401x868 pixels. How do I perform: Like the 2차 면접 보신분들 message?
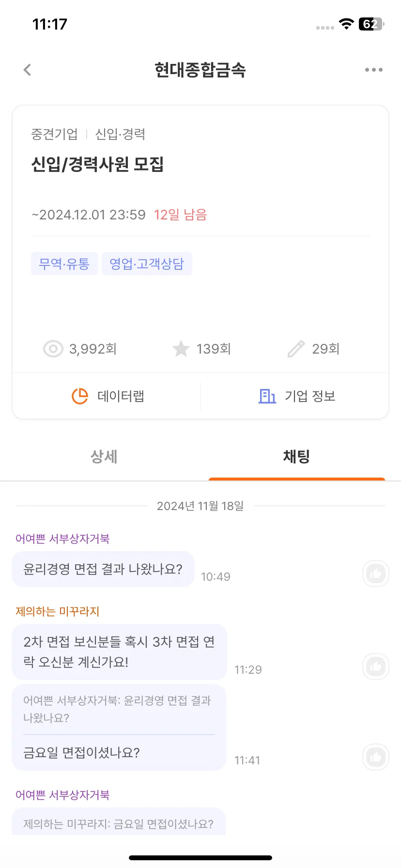point(376,666)
